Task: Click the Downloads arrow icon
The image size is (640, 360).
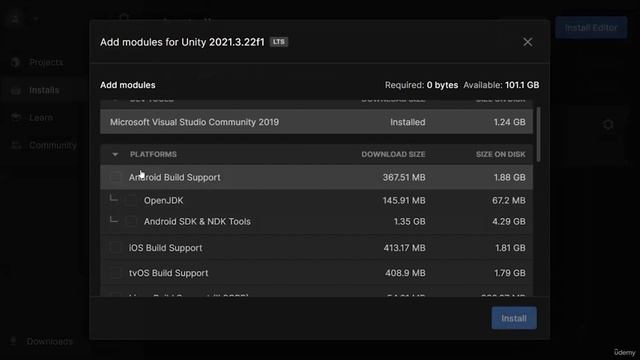Action: pyautogui.click(x=13, y=341)
